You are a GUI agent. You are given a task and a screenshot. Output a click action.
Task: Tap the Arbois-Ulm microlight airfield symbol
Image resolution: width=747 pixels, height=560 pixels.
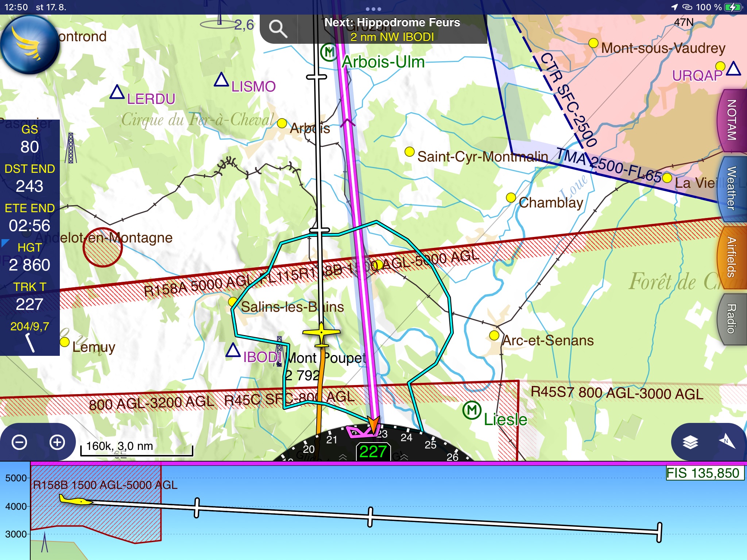coord(329,52)
